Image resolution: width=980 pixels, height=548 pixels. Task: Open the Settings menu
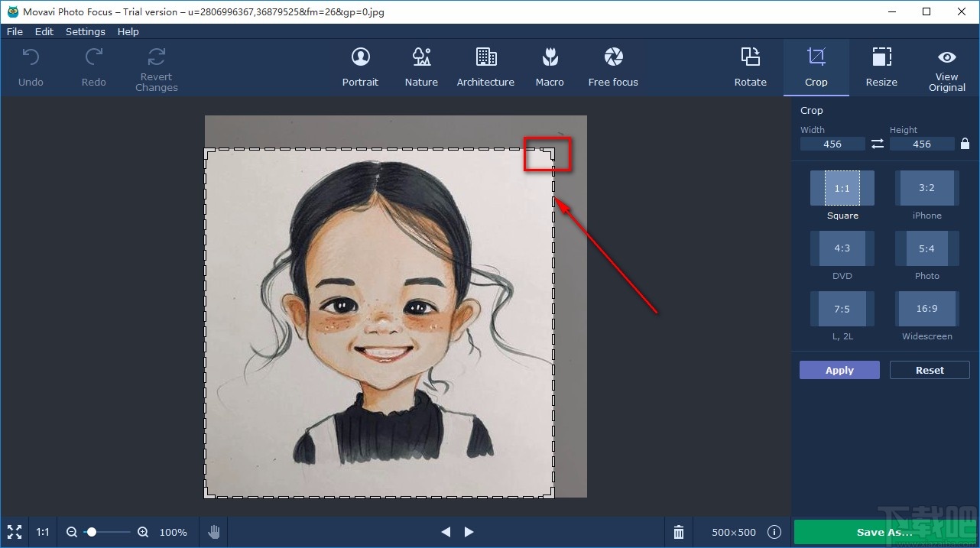pyautogui.click(x=85, y=31)
